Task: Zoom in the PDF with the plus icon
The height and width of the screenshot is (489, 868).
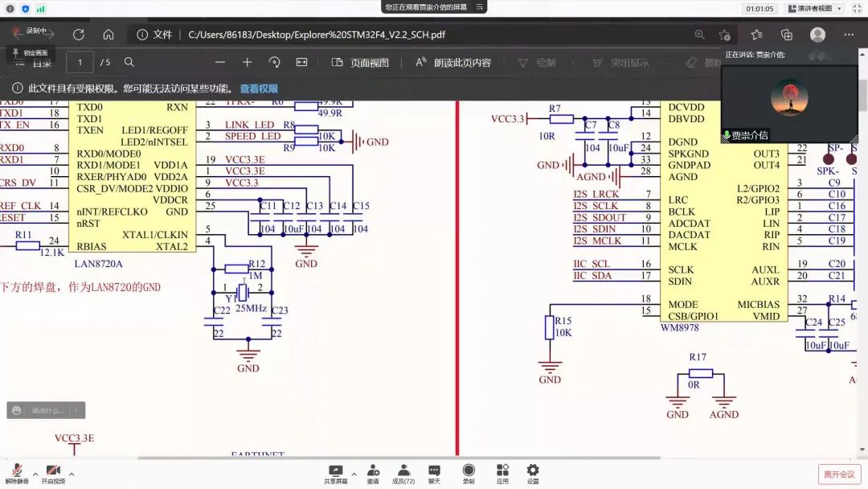Action: (x=248, y=62)
